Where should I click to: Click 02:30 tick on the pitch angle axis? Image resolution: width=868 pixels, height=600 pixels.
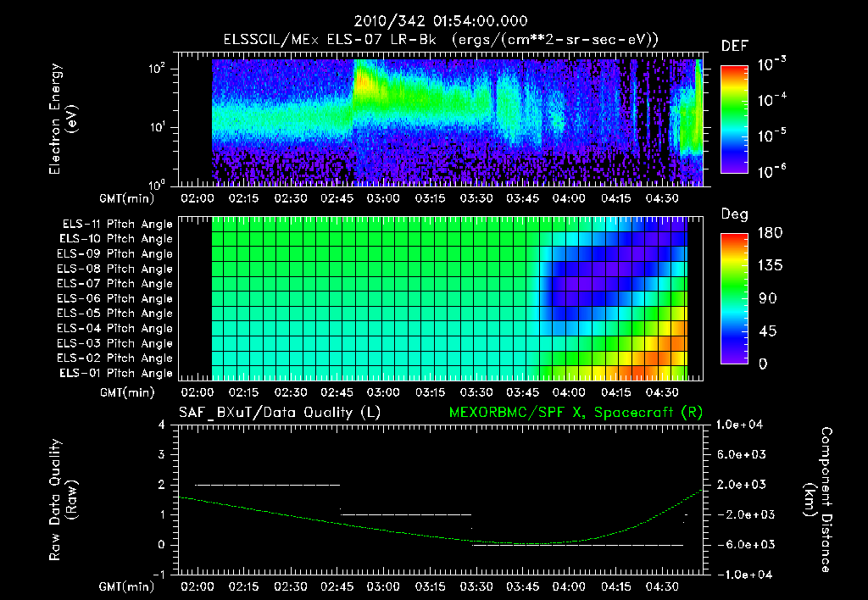tap(290, 392)
